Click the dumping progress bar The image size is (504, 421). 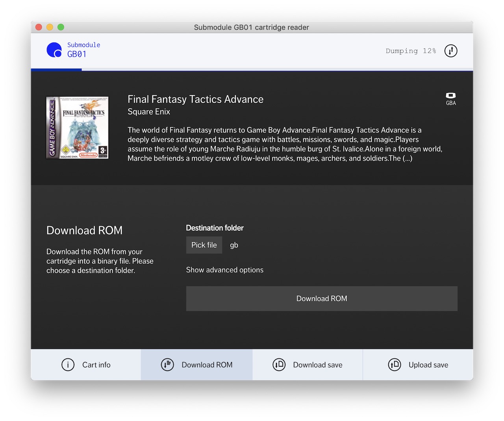pos(252,70)
